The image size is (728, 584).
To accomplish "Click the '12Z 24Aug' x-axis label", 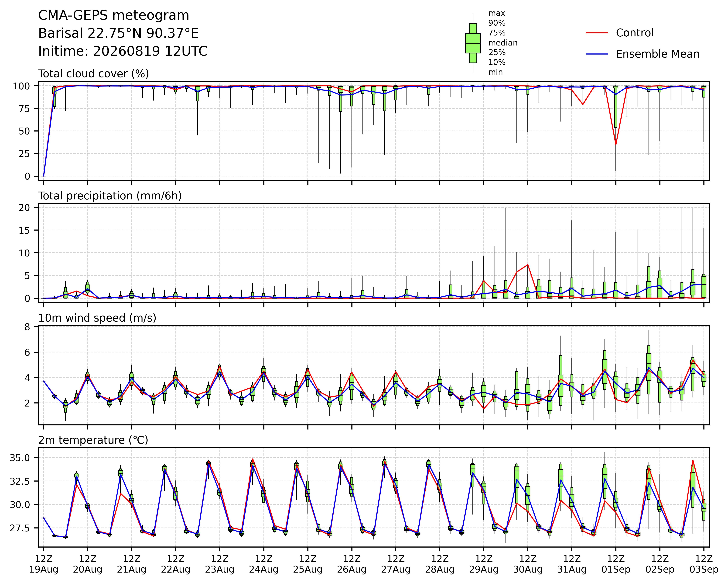I will pos(264,564).
